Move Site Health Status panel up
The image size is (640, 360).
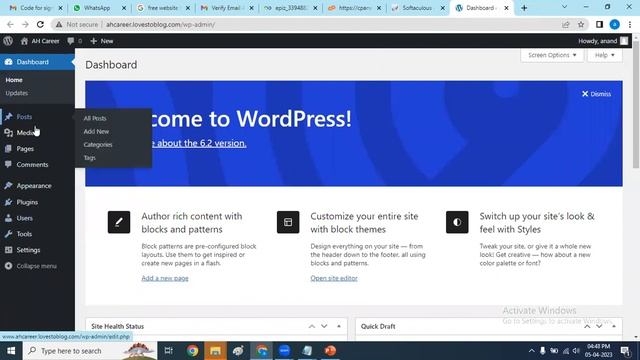pyautogui.click(x=312, y=327)
